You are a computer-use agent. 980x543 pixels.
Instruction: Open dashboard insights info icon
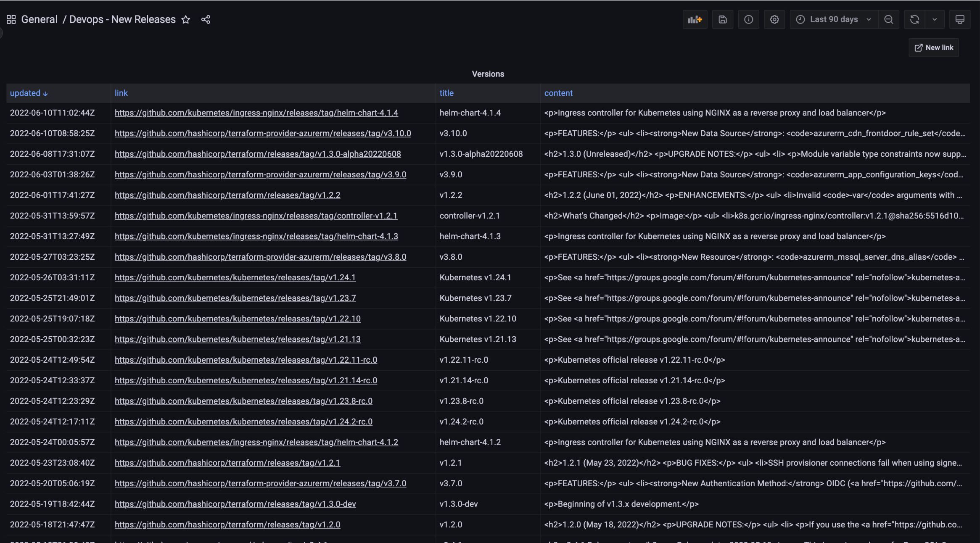coord(748,19)
